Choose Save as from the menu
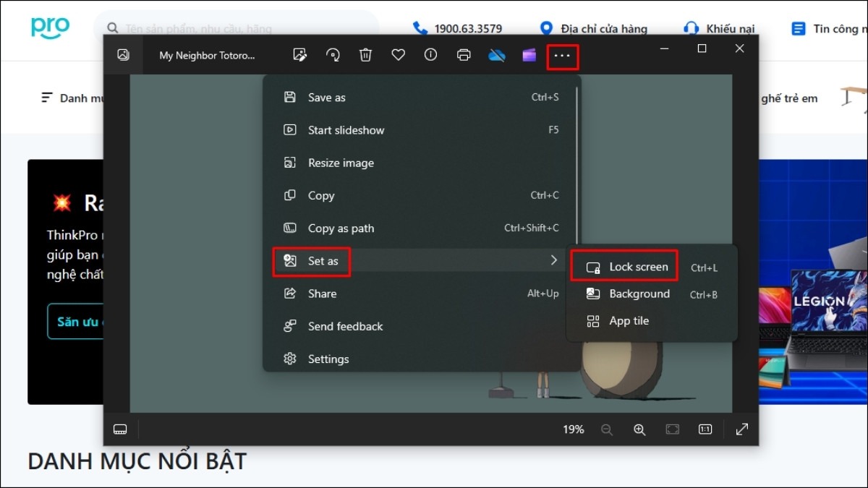868x488 pixels. pyautogui.click(x=422, y=98)
